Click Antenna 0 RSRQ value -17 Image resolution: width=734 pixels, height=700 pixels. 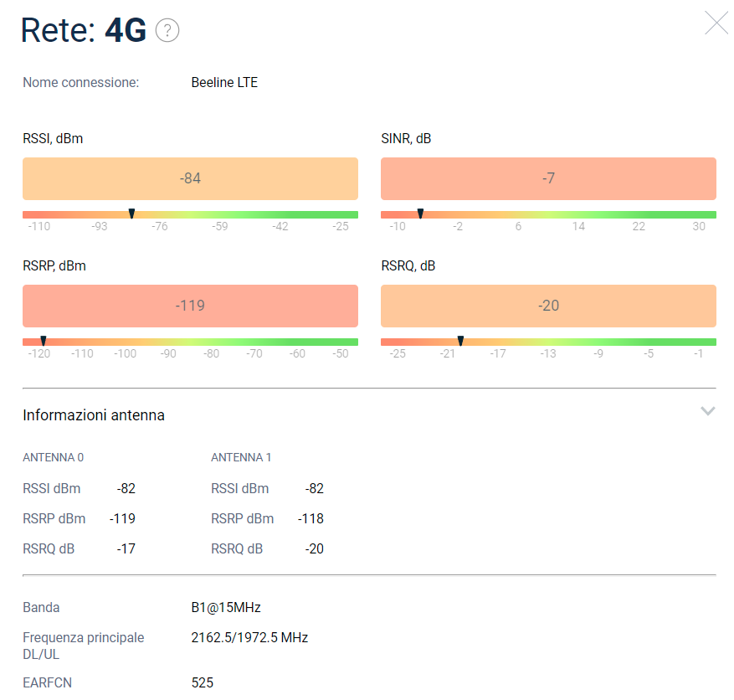(126, 549)
